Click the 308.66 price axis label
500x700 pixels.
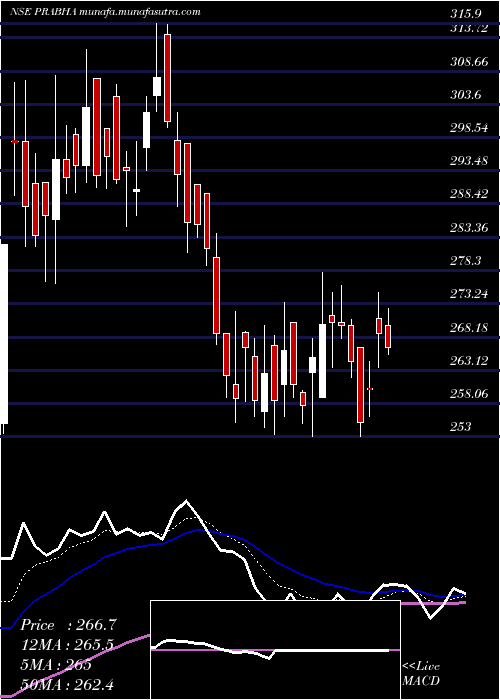pyautogui.click(x=469, y=62)
